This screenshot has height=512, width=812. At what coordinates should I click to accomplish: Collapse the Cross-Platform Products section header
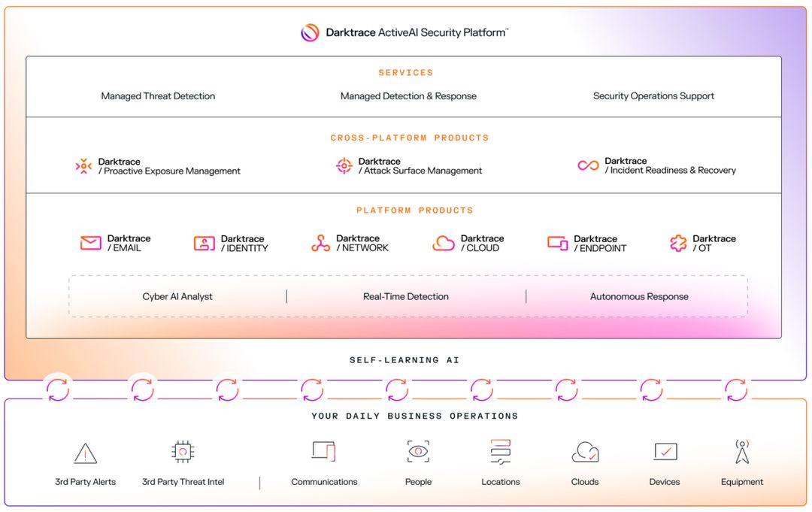tap(409, 138)
